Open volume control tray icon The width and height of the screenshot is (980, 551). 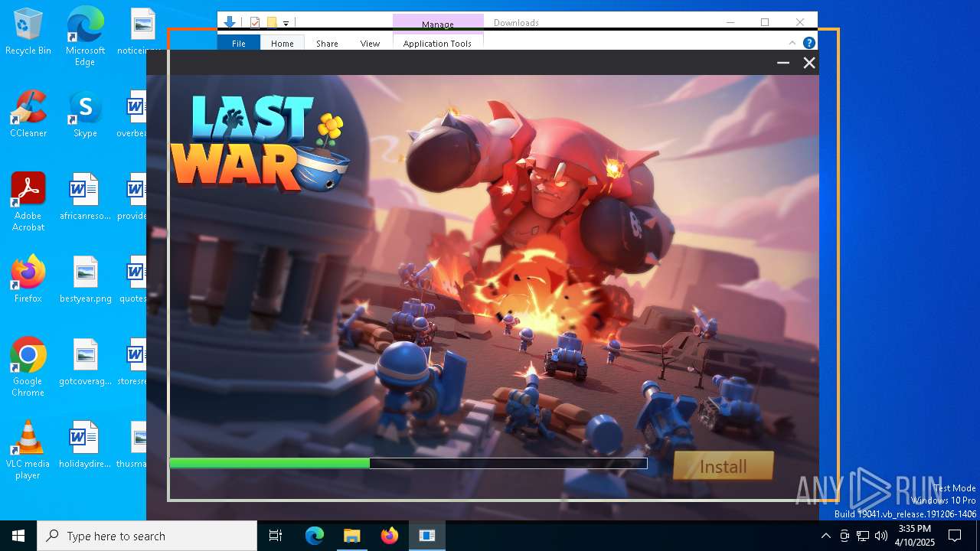pyautogui.click(x=881, y=536)
